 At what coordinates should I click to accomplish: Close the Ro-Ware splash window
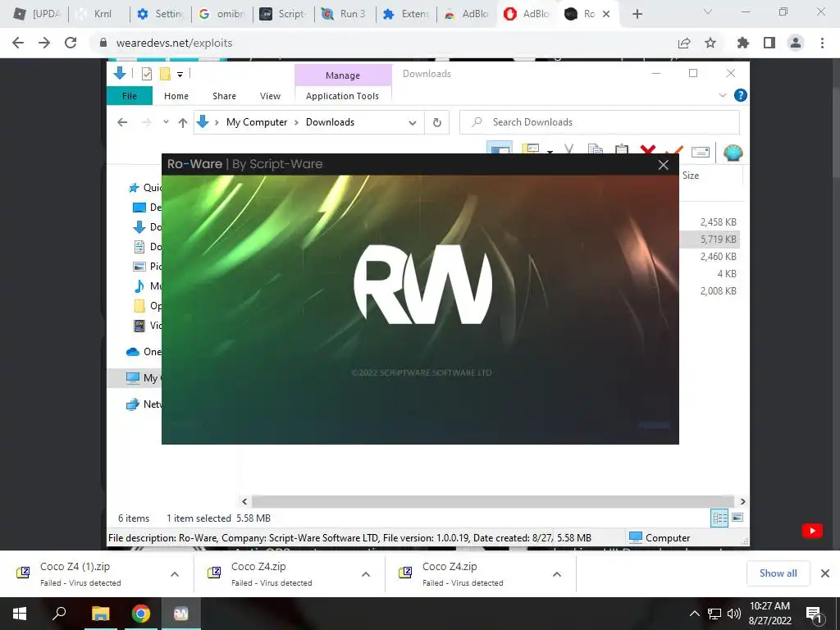(x=663, y=164)
